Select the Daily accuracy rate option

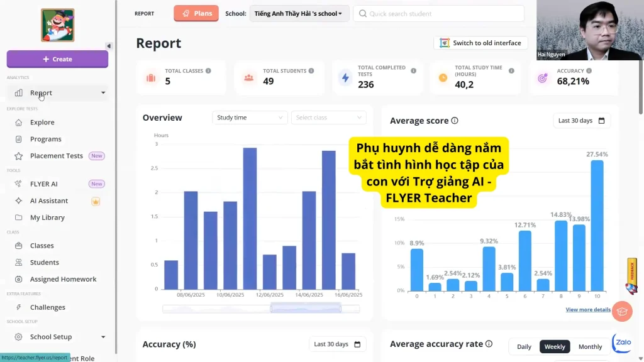[524, 346]
